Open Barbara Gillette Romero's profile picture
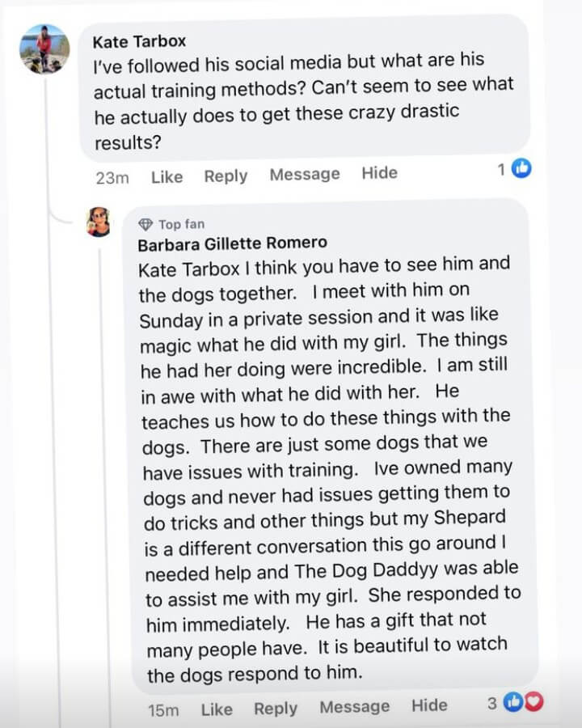This screenshot has height=728, width=582. tap(99, 222)
